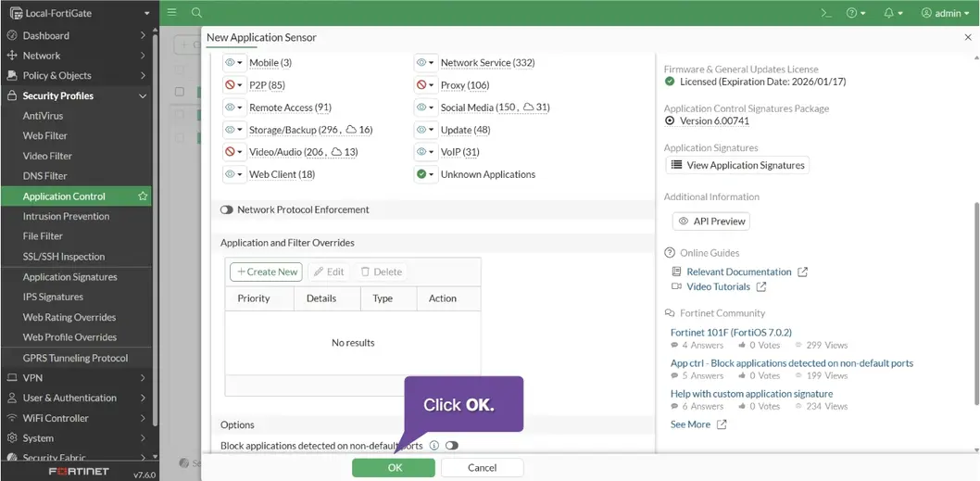This screenshot has height=481, width=980.
Task: Click the Delete override button
Action: click(x=381, y=272)
